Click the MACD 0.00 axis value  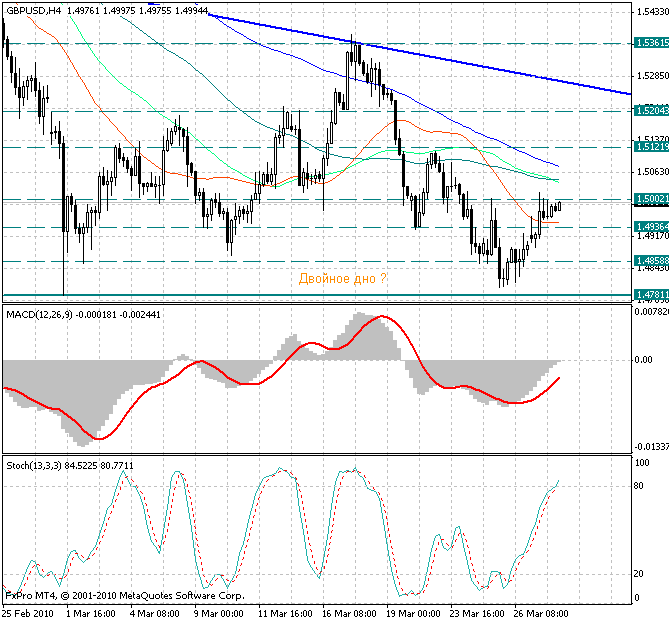coord(643,360)
